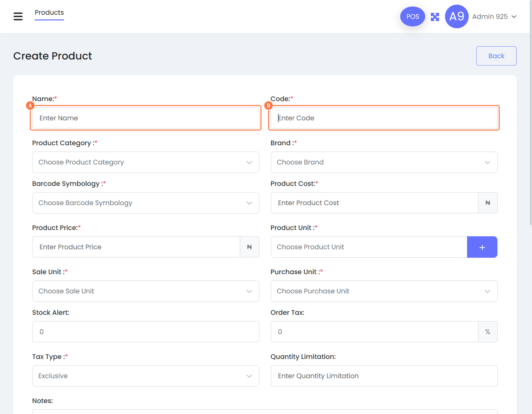Focus the Enter Name input field
Viewport: 532px width, 414px height.
pyautogui.click(x=145, y=118)
